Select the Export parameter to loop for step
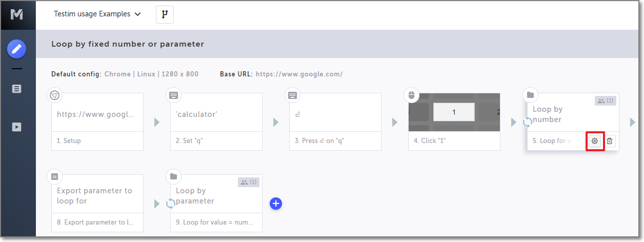Image resolution: width=644 pixels, height=242 pixels. [97, 203]
